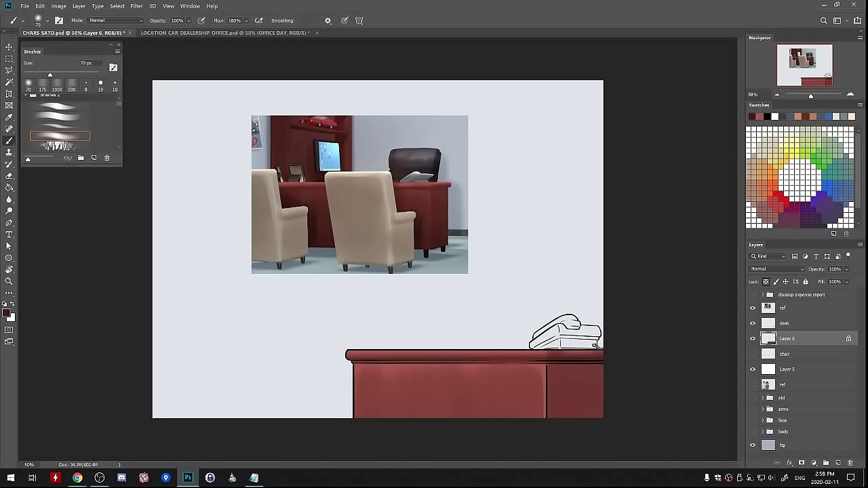Switch to LOCATION CAR DEALERSHIP OFFICE.psd tab
This screenshot has width=868, height=488.
click(x=224, y=33)
